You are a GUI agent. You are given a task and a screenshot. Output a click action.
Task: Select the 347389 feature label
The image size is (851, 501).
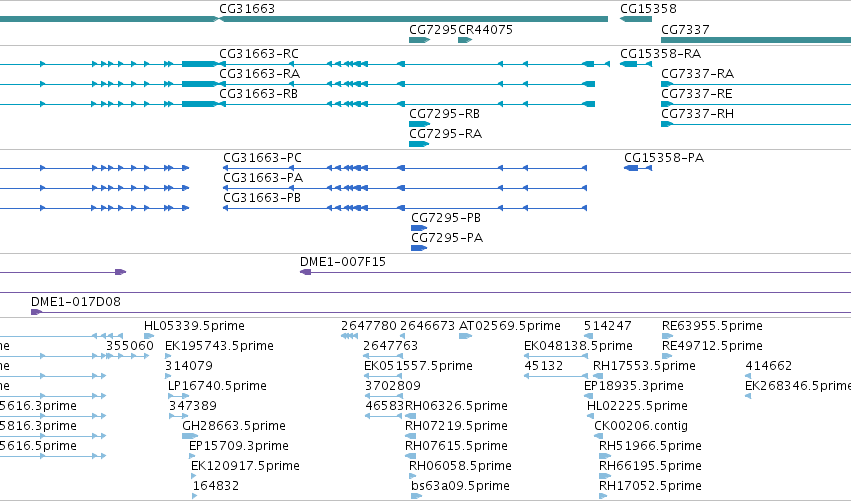click(x=193, y=407)
